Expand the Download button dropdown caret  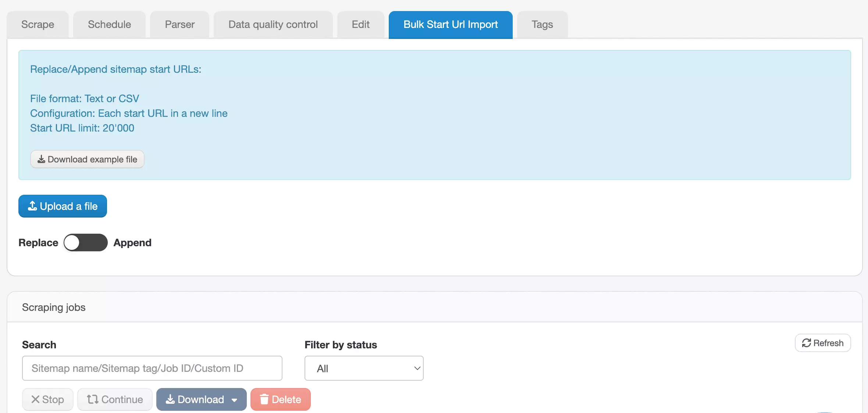pos(235,400)
